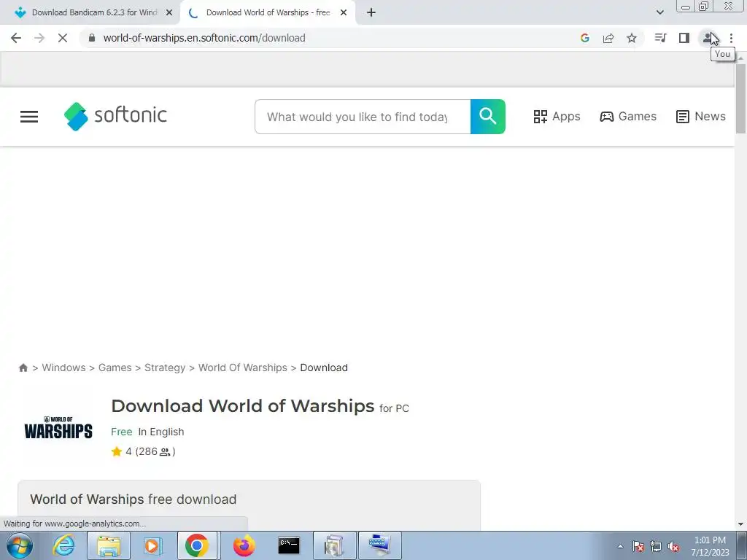Follow the Games breadcrumb link
The height and width of the screenshot is (560, 747).
point(115,367)
